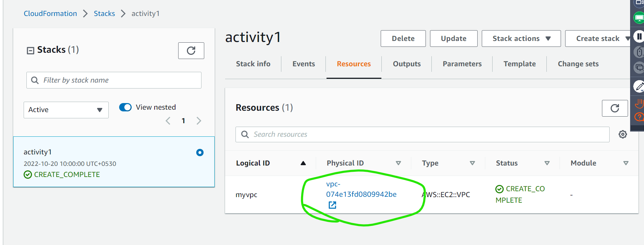Click the switch monitors icon in the side toolbar
The width and height of the screenshot is (644, 245).
[x=639, y=67]
